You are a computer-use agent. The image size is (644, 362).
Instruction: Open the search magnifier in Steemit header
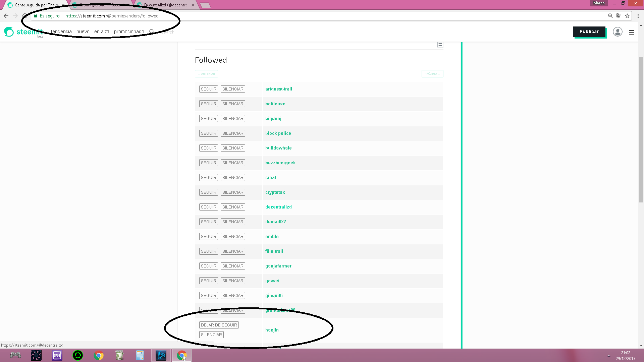click(x=152, y=32)
